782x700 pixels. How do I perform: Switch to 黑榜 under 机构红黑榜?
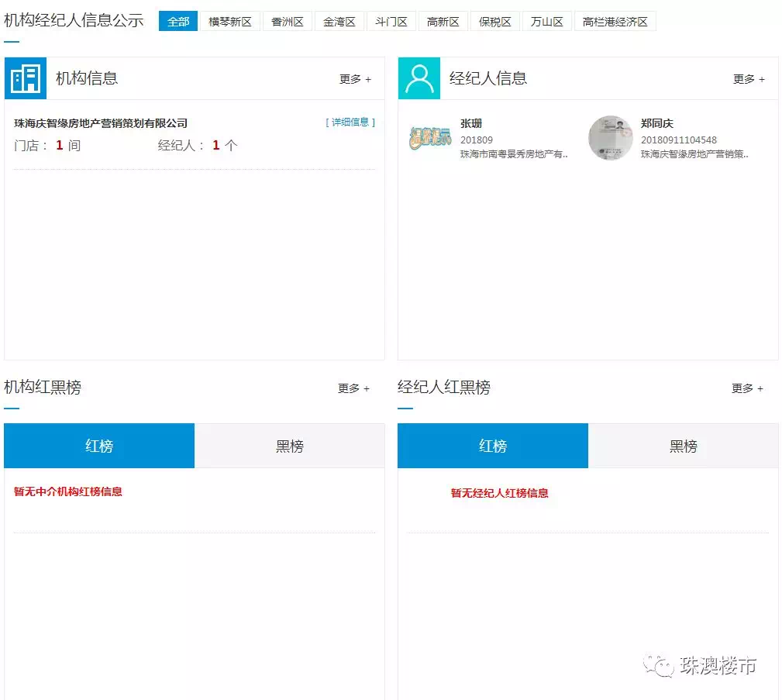[x=290, y=447]
